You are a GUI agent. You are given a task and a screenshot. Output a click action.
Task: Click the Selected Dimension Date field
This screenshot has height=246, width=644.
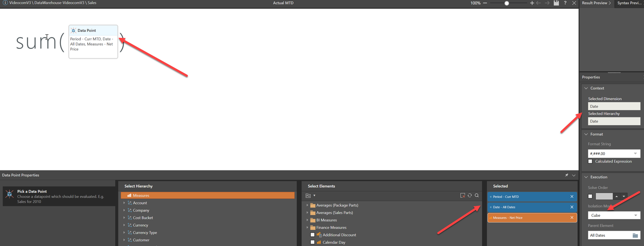pyautogui.click(x=614, y=106)
